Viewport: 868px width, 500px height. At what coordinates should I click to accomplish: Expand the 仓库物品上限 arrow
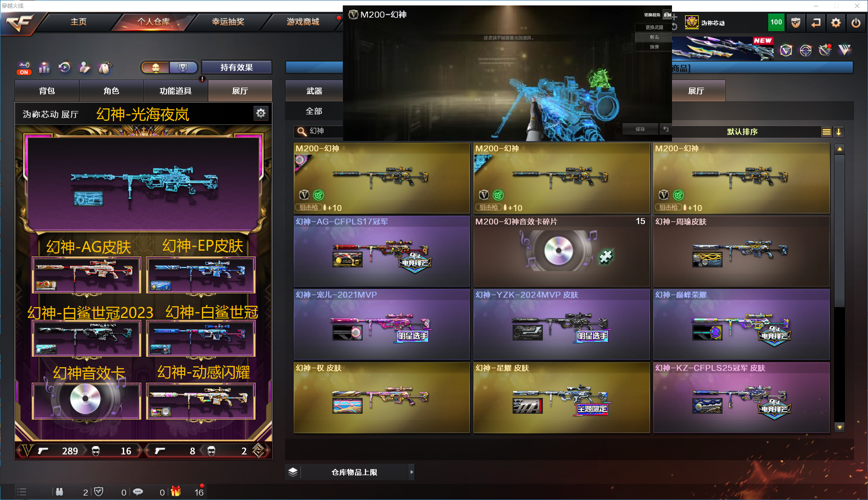(411, 472)
